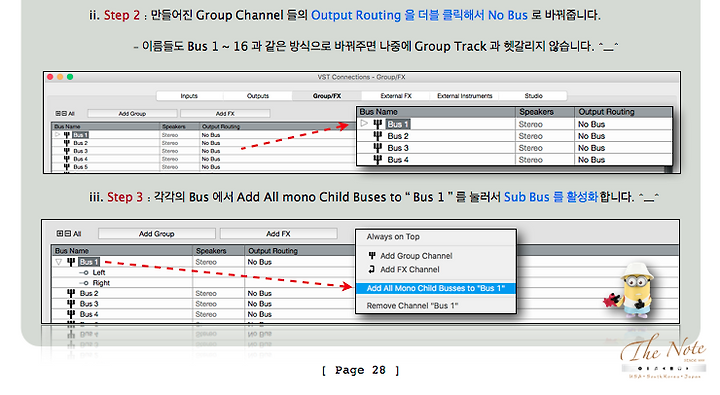Select the Bus 5 name in the small VST Connections list
Image resolution: width=720 pixels, height=395 pixels.
point(80,167)
